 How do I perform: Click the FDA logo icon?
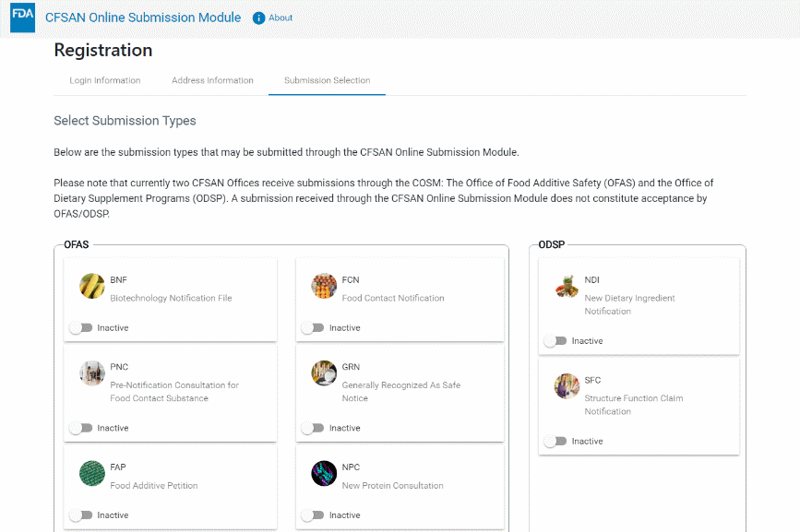[22, 18]
